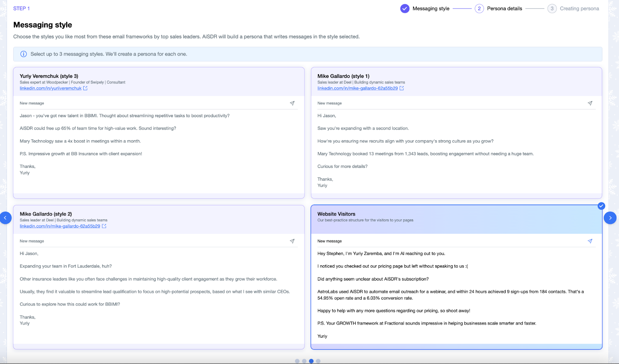Click 'Curious to explore how this could work' line

point(70,304)
